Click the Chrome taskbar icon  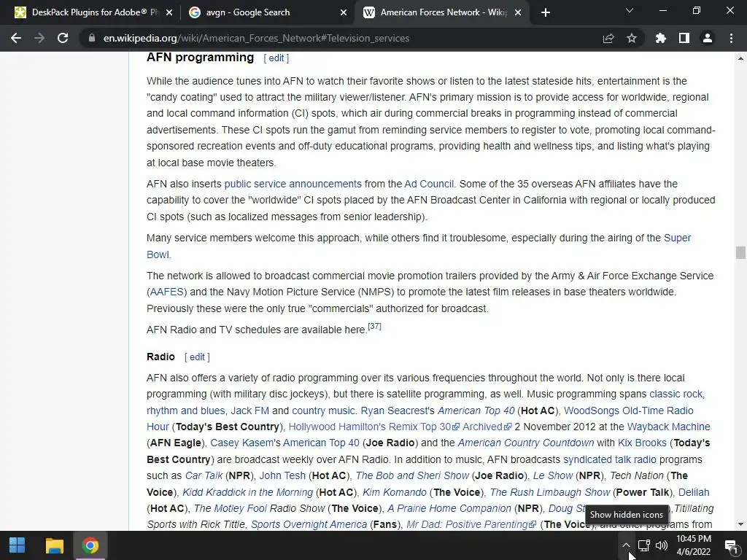90,545
